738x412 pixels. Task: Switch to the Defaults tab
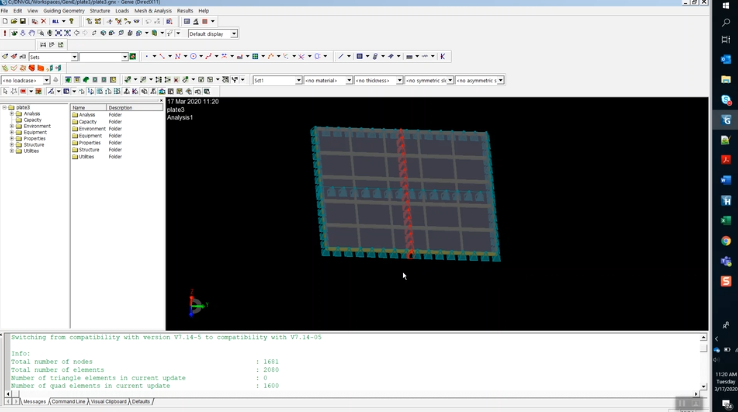(x=141, y=402)
